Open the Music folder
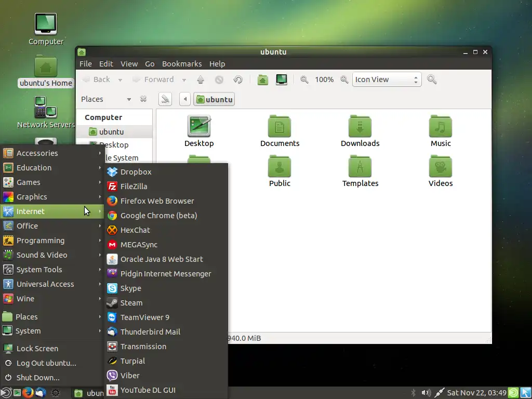The image size is (532, 399). (441, 131)
